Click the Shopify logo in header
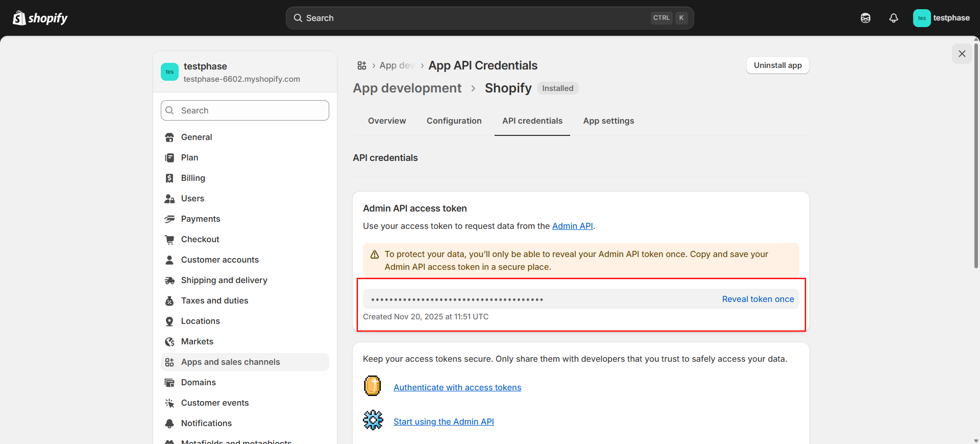This screenshot has height=444, width=980. point(40,18)
